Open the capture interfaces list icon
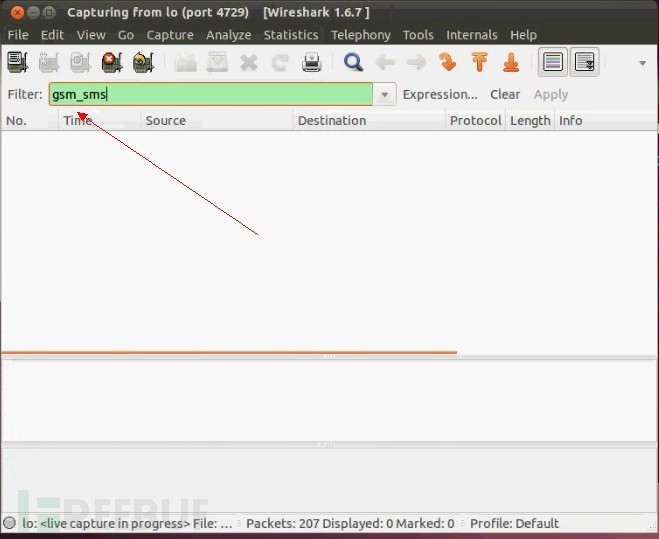 click(x=18, y=62)
